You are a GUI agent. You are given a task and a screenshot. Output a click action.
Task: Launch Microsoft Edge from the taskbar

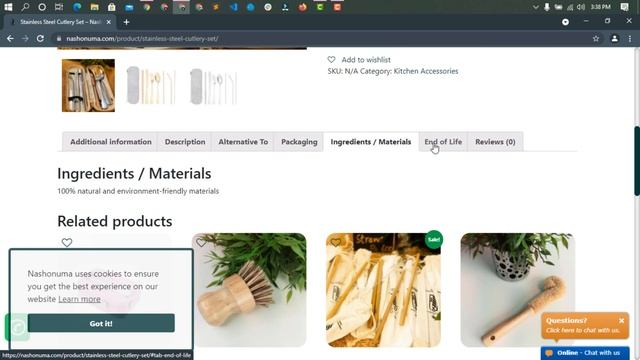pyautogui.click(x=77, y=7)
